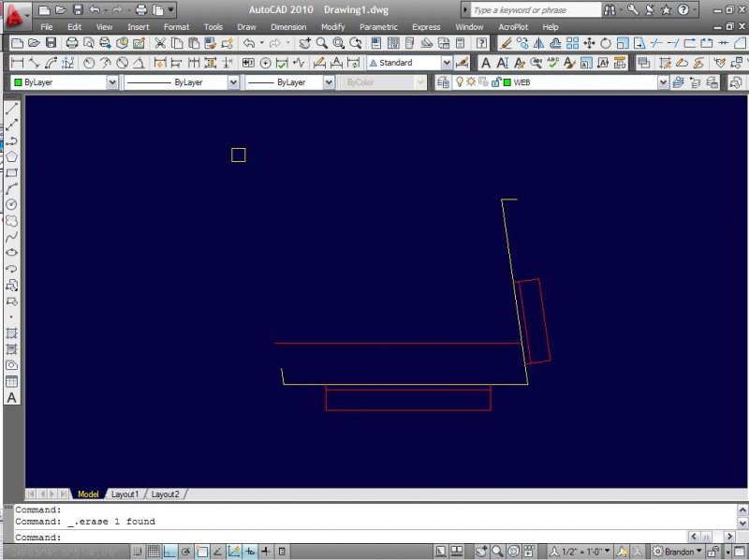The image size is (749, 560).
Task: Toggle WEB layer lock padlock
Action: coord(496,82)
